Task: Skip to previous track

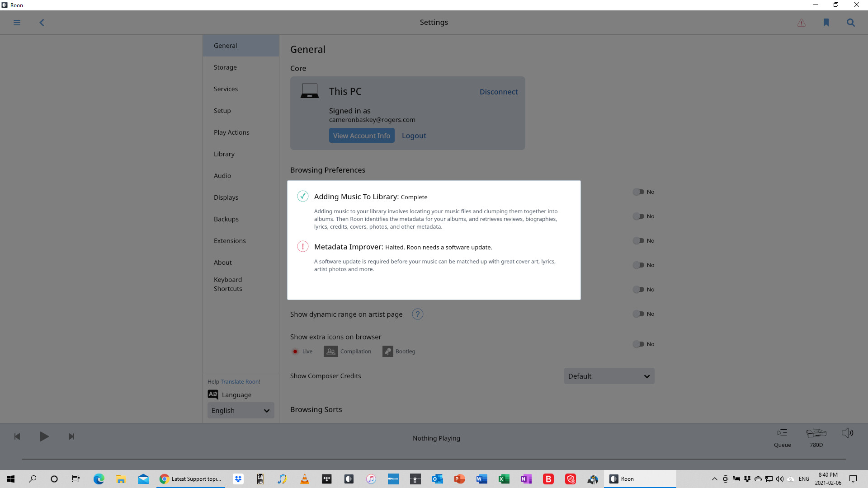Action: 17,436
